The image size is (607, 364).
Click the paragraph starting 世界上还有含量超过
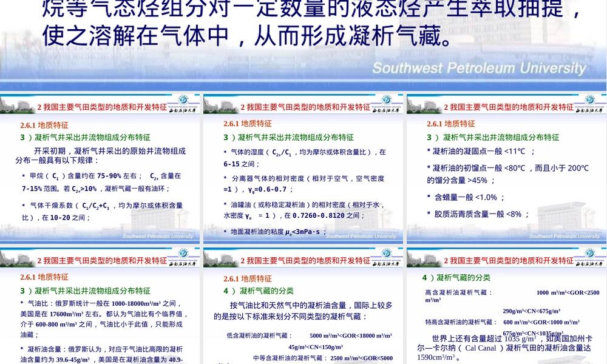coord(504,348)
